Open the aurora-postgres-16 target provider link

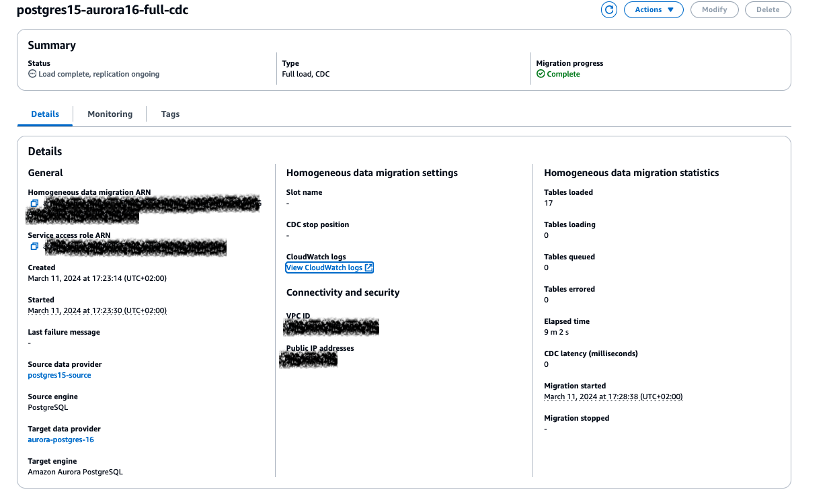(61, 439)
